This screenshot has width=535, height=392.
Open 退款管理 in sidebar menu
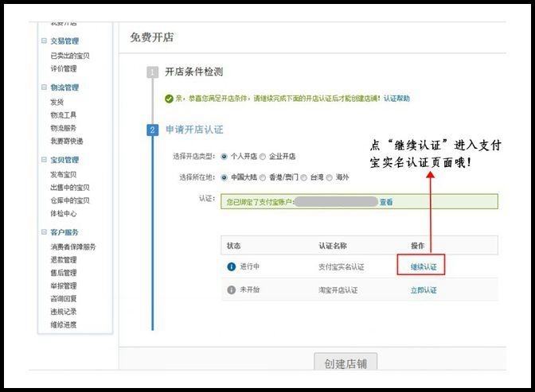coord(64,260)
